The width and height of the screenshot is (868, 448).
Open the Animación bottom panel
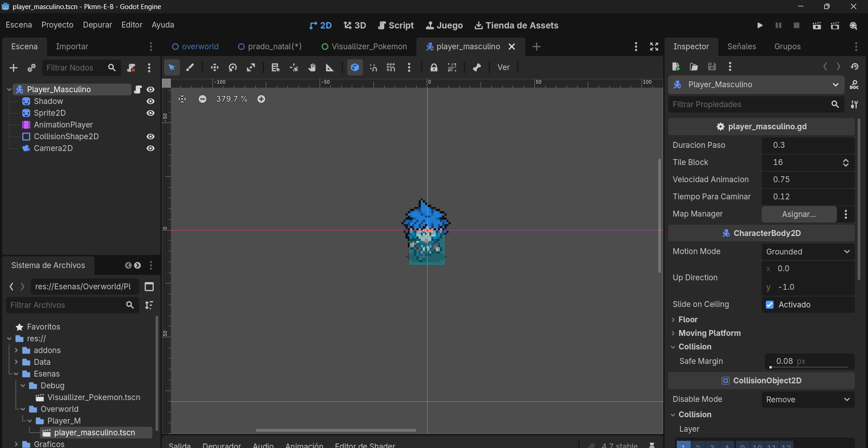click(304, 445)
